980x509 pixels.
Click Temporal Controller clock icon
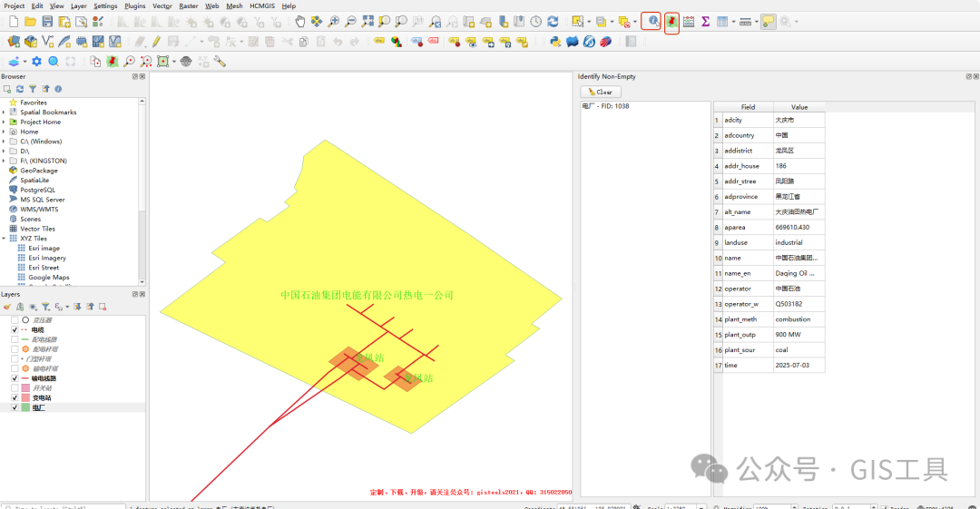(535, 22)
